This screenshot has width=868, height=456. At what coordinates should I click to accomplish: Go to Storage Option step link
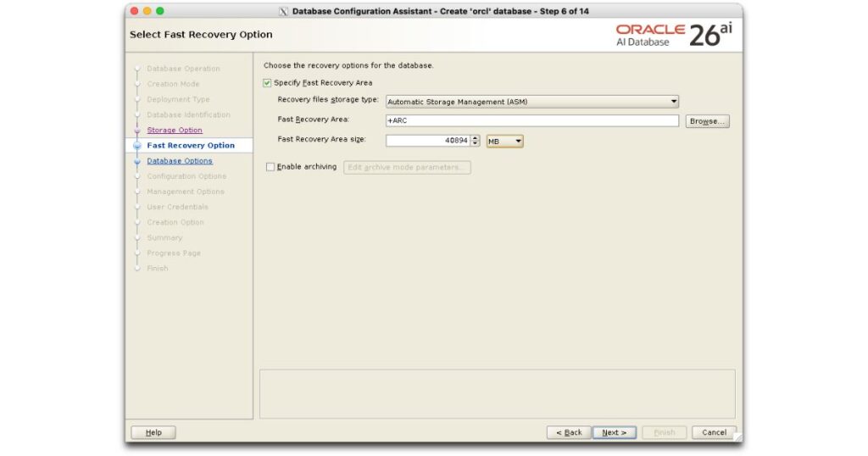tap(175, 130)
